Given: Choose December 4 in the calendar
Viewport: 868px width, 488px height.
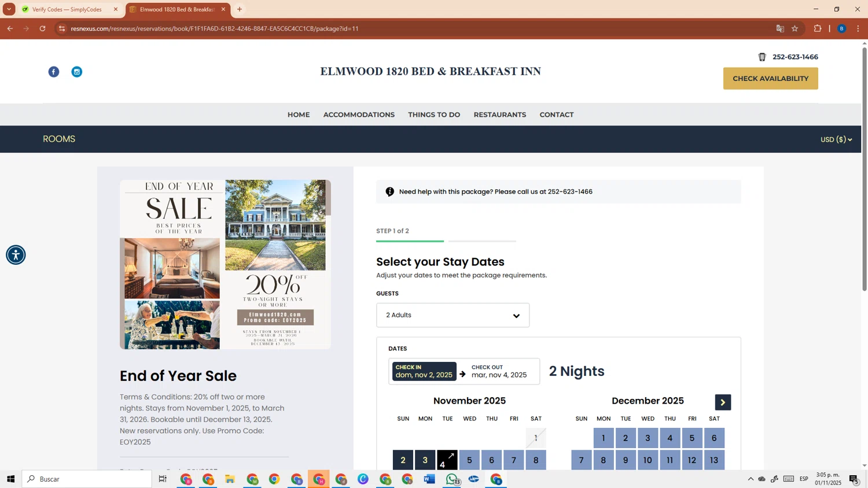Looking at the screenshot, I should point(670,438).
